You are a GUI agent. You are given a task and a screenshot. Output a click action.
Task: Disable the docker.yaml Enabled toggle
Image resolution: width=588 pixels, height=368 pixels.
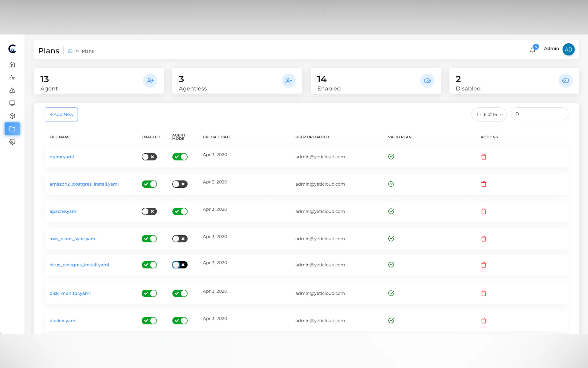(x=149, y=320)
